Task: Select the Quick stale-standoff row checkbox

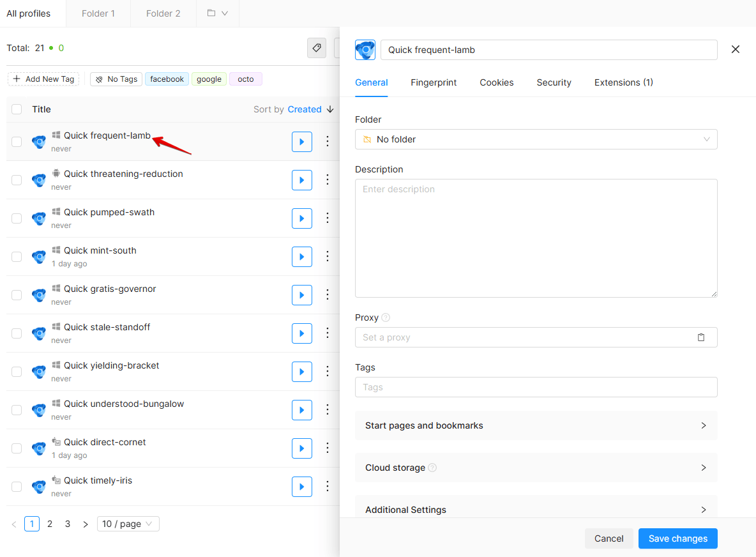Action: point(17,333)
